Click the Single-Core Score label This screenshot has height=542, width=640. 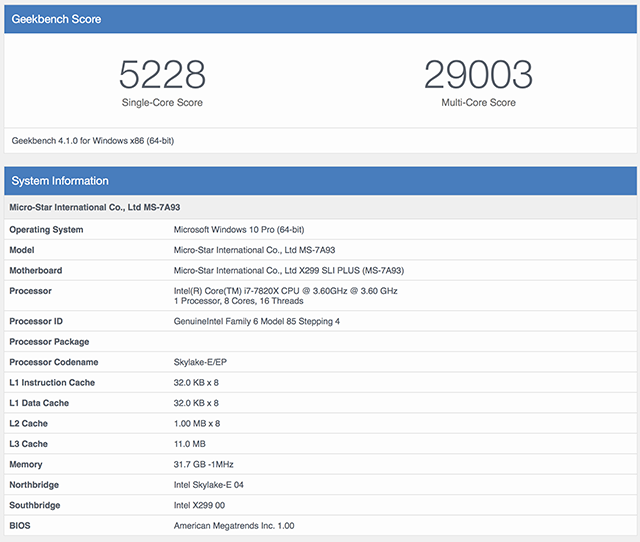(x=162, y=102)
